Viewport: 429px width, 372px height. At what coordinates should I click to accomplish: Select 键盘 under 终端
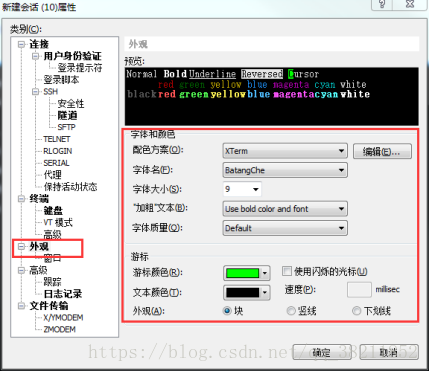[x=53, y=211]
